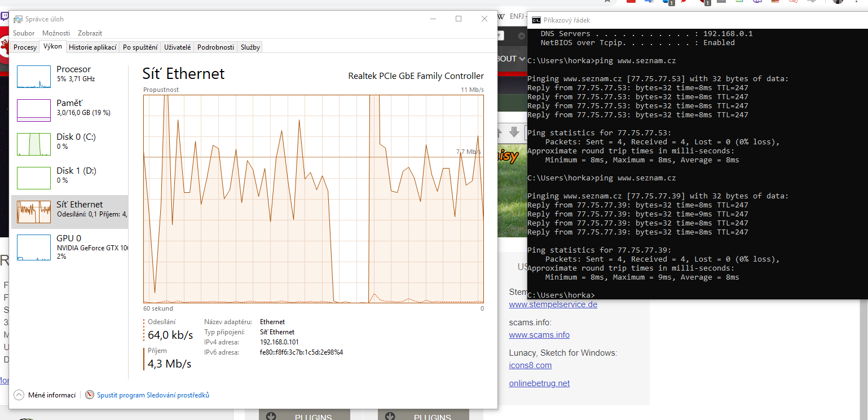
Task: Click the Pinging www.seznam.cz [77.75.77.39] line
Action: (x=658, y=196)
